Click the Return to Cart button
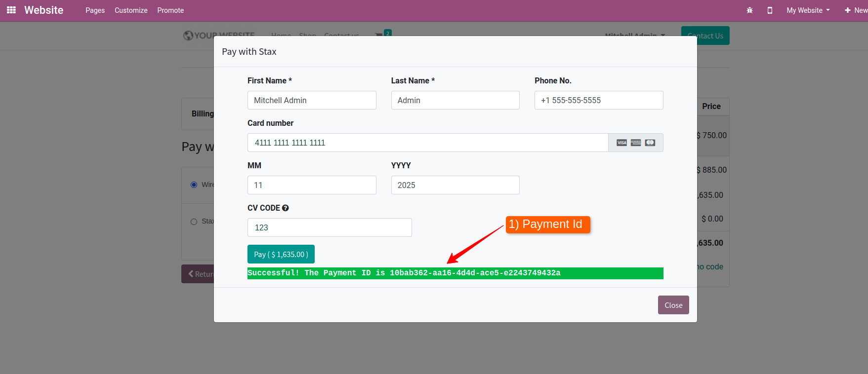This screenshot has width=868, height=374. (x=198, y=274)
